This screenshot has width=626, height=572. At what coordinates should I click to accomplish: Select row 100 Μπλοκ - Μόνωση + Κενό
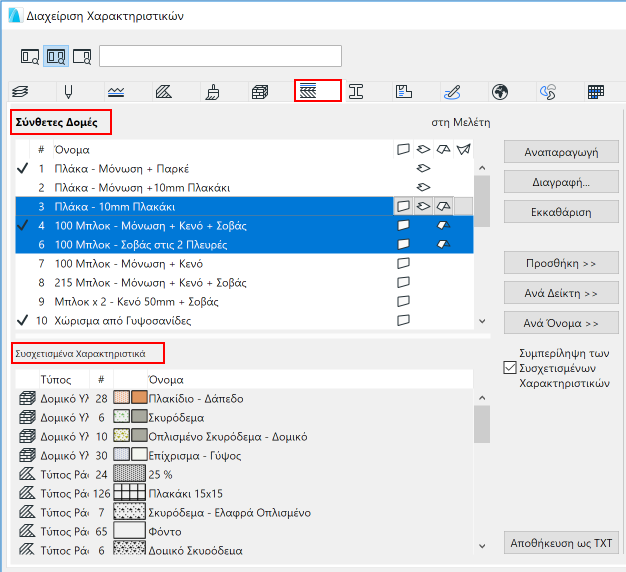(x=244, y=263)
